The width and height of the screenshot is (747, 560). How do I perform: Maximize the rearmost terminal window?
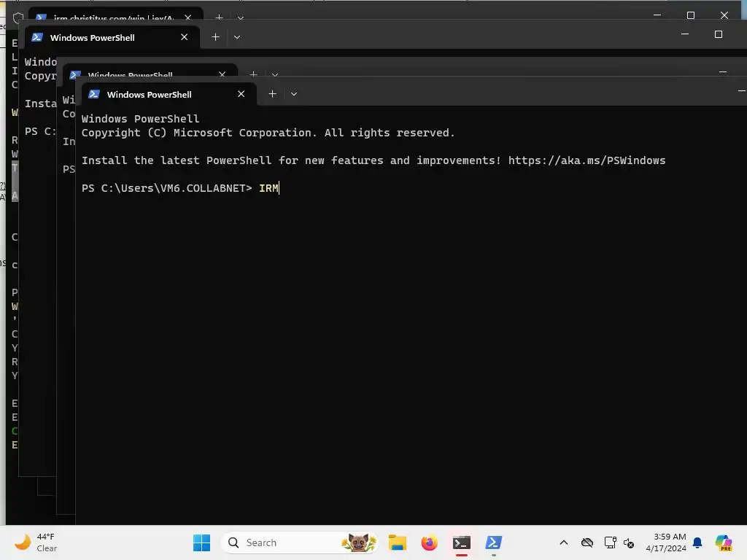coord(690,15)
